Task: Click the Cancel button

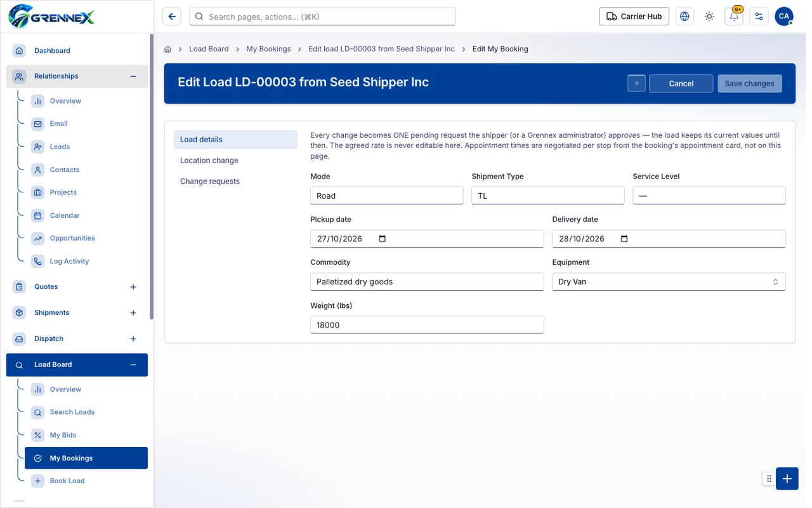Action: (681, 84)
